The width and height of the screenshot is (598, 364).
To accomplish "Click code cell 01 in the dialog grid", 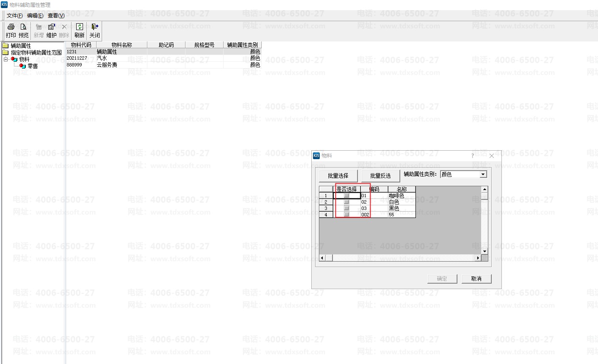I will 374,196.
